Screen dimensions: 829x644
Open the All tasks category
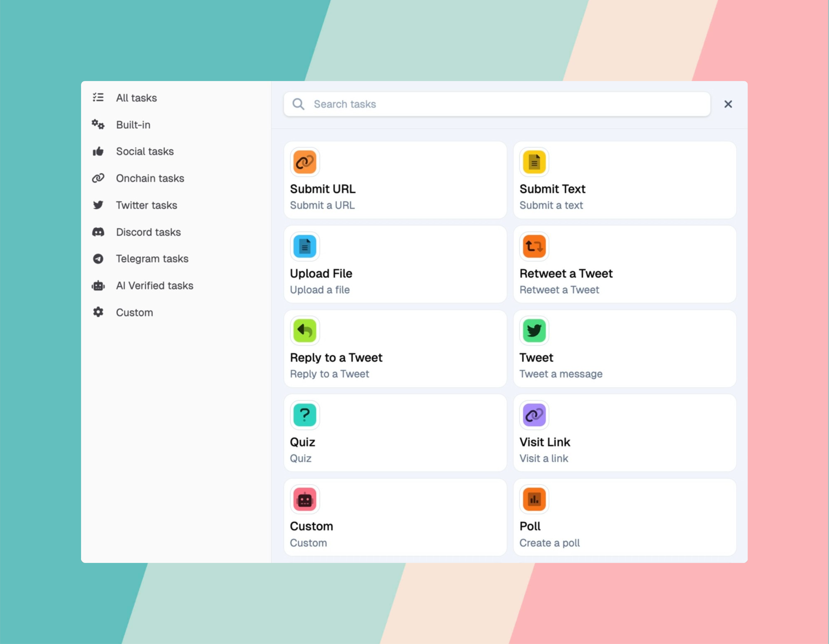click(136, 98)
